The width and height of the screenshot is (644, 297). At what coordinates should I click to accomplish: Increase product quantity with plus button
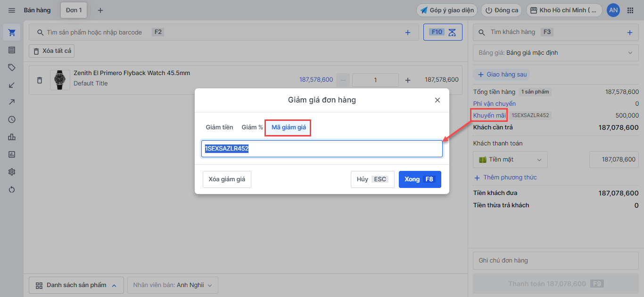(x=408, y=80)
